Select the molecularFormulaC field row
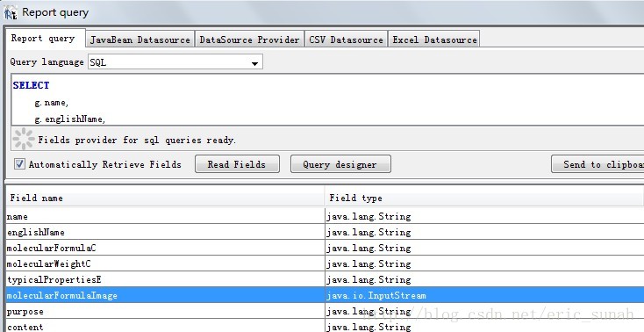 point(325,248)
